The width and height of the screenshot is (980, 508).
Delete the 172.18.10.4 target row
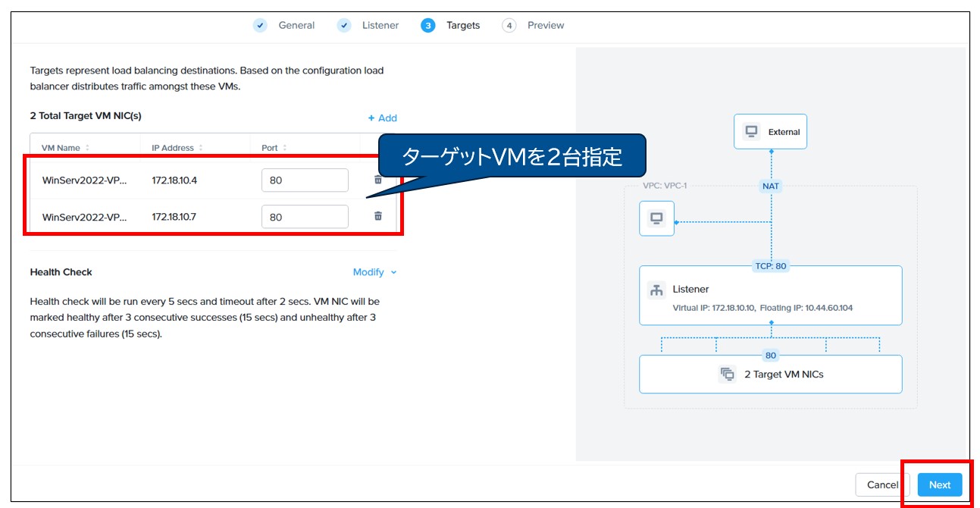377,180
